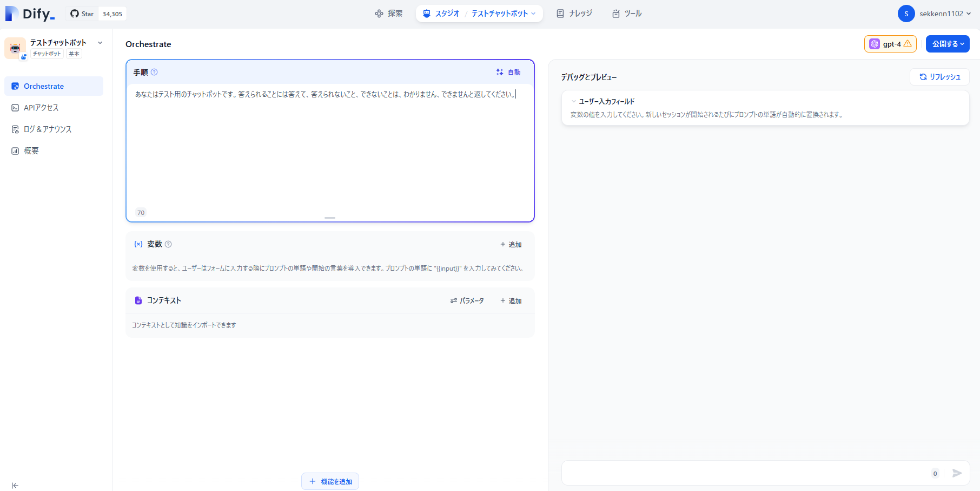Open the コンテキスト パラメータ settings
The image size is (980, 491).
[467, 300]
